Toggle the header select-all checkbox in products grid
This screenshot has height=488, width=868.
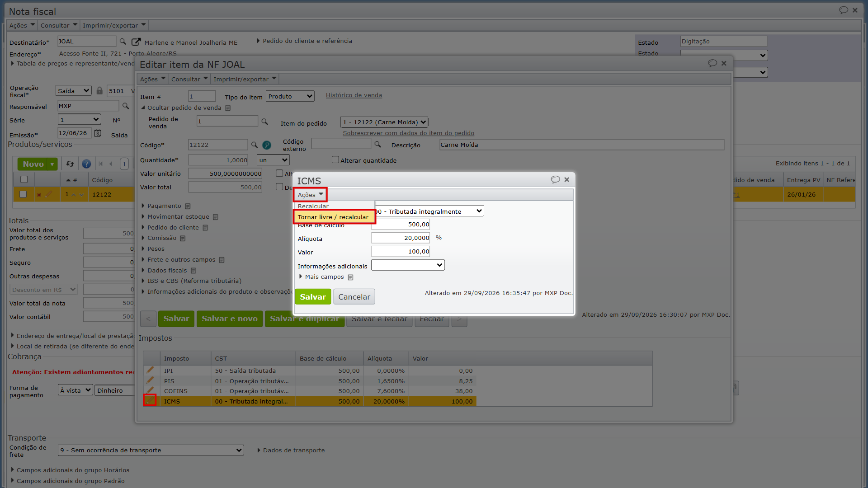click(x=24, y=179)
